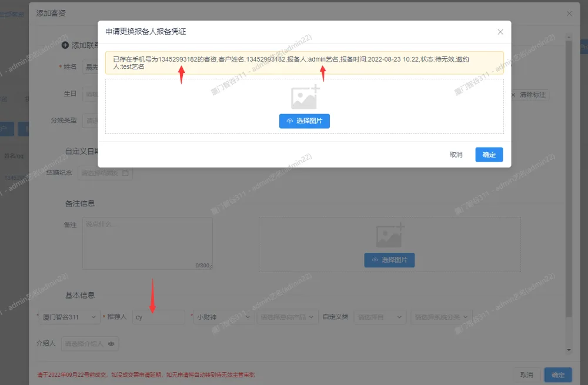This screenshot has width=588, height=385.
Task: Expand the 请选择意向产品 dropdown
Action: coord(289,317)
